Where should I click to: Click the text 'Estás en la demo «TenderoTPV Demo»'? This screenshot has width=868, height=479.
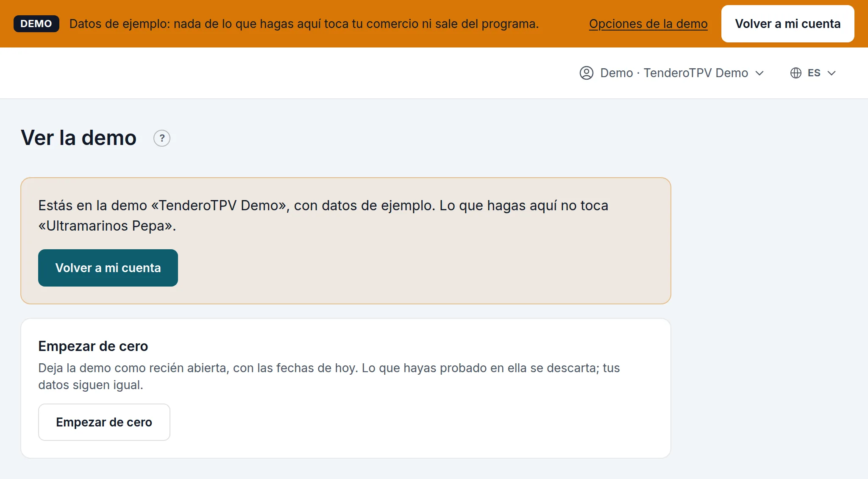tap(162, 206)
